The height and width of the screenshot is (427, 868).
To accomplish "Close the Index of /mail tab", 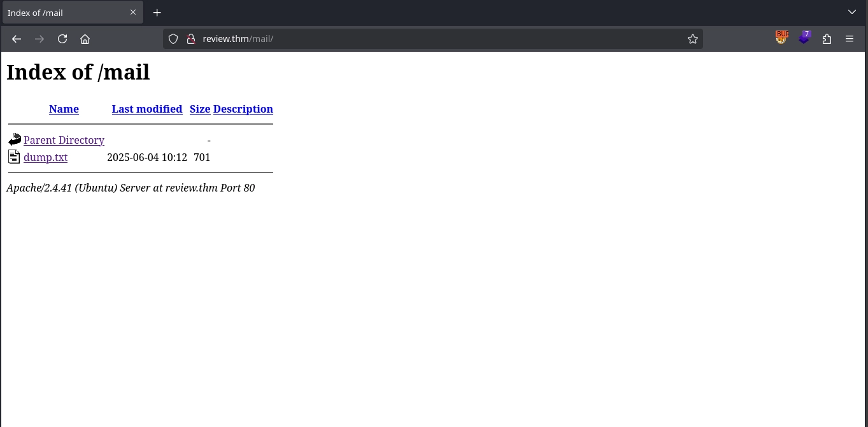I will point(133,12).
